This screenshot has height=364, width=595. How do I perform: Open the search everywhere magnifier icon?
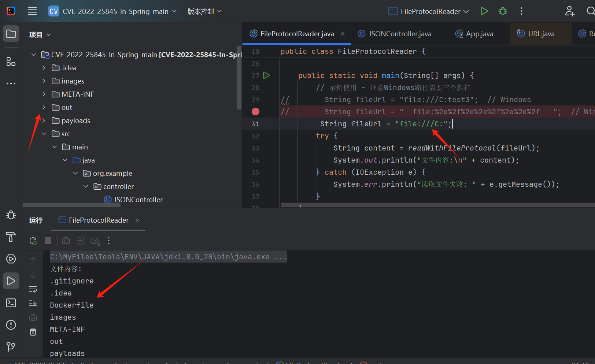[590, 11]
